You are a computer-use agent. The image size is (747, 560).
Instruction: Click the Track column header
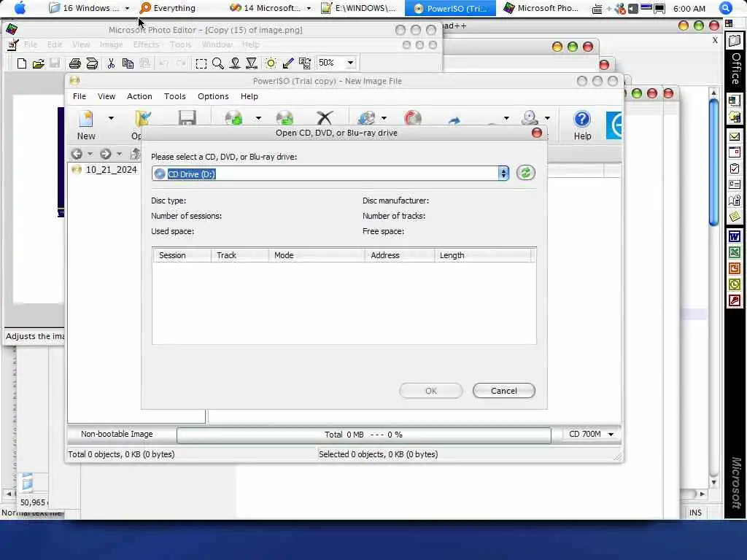coord(239,255)
